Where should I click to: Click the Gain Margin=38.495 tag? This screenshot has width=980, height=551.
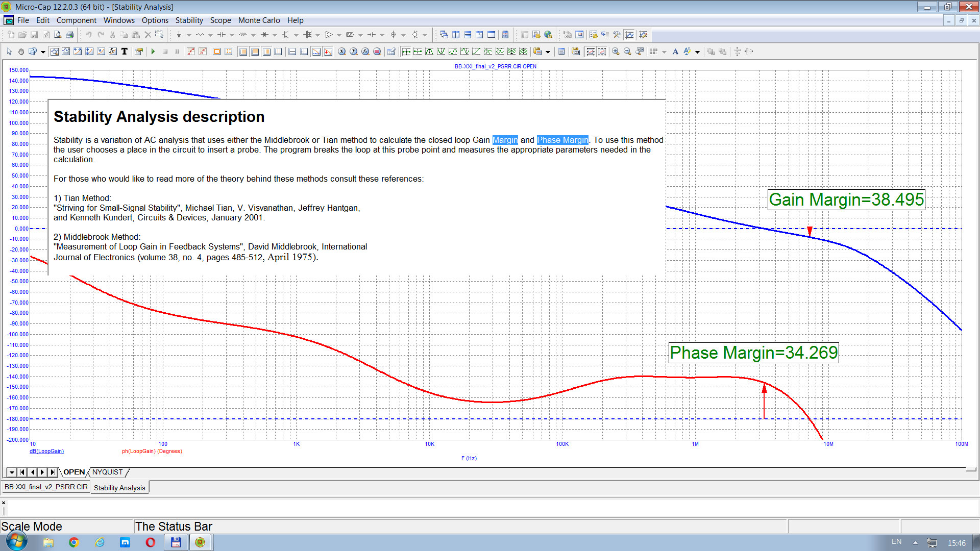click(846, 199)
